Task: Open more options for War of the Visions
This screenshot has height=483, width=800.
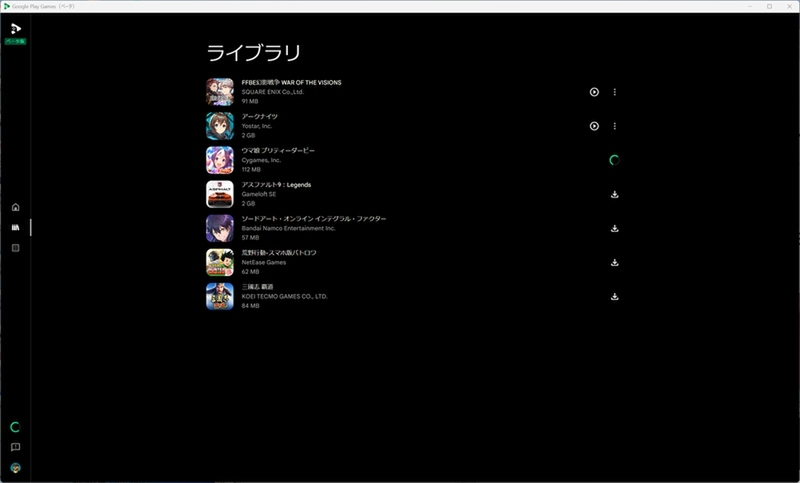Action: 615,92
